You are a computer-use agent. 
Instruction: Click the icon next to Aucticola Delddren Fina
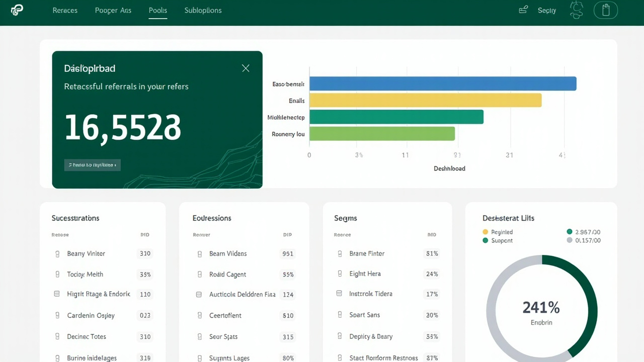tap(199, 294)
